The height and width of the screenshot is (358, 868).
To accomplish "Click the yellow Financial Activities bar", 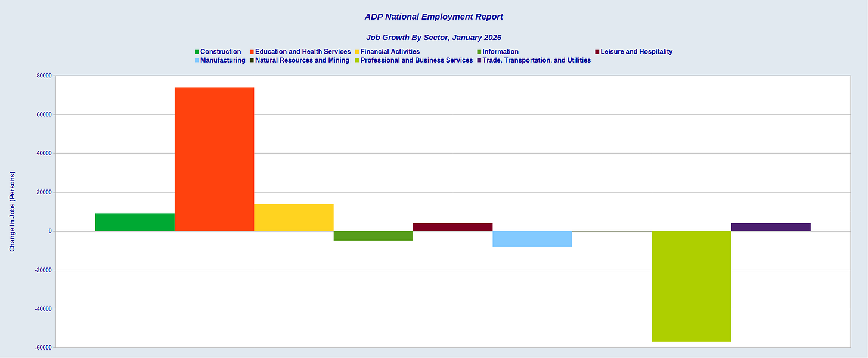I will click(x=294, y=217).
